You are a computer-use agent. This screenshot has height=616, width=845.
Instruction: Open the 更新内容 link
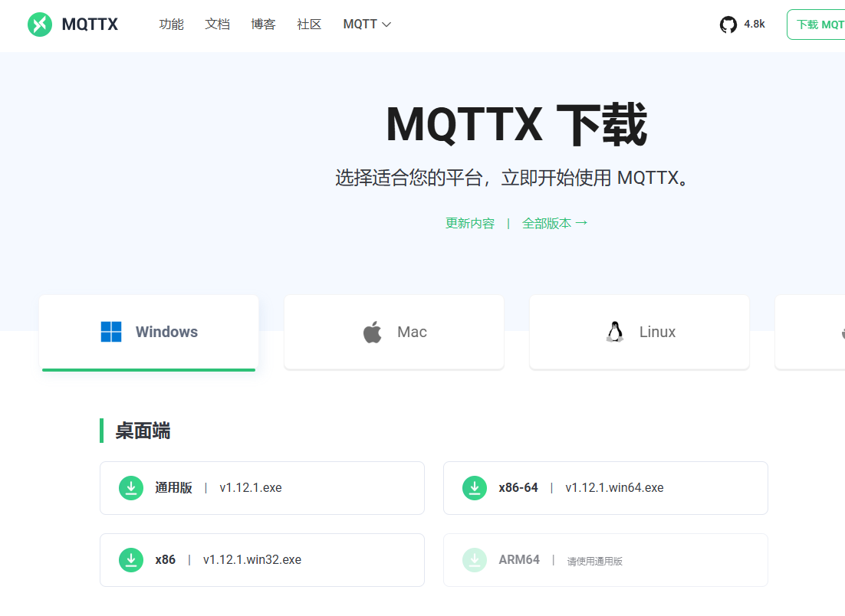point(470,223)
